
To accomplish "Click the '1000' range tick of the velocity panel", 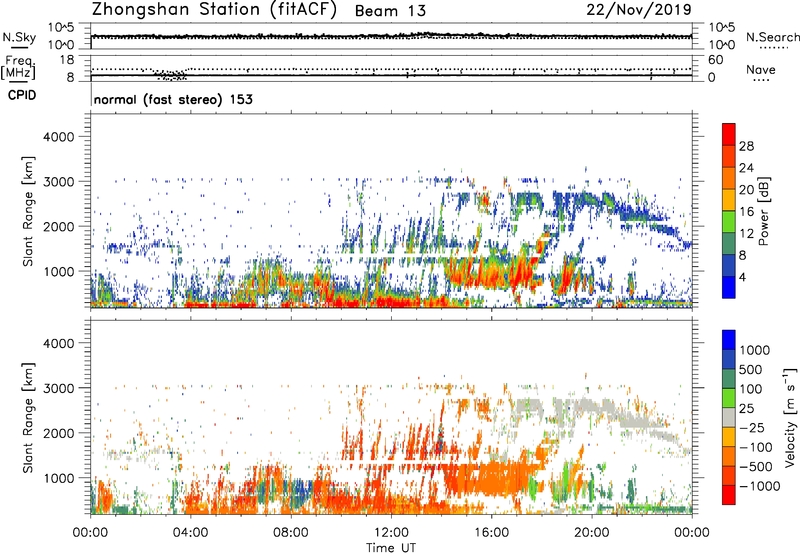I will pyautogui.click(x=58, y=478).
